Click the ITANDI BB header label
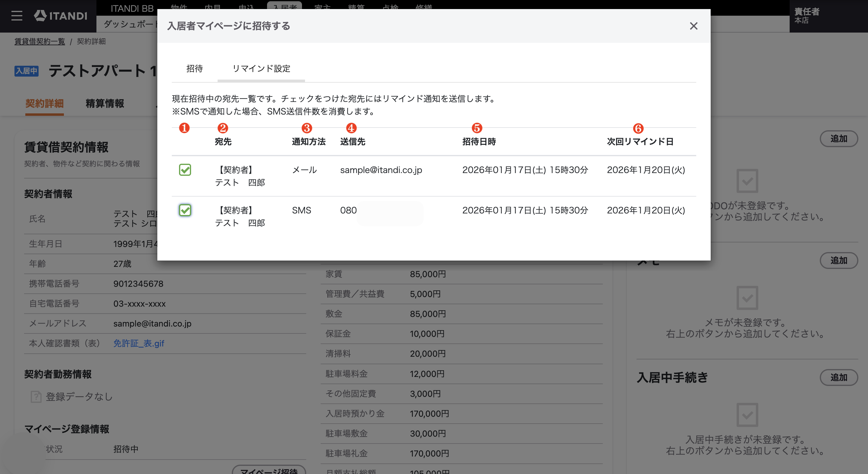868x474 pixels. click(132, 8)
